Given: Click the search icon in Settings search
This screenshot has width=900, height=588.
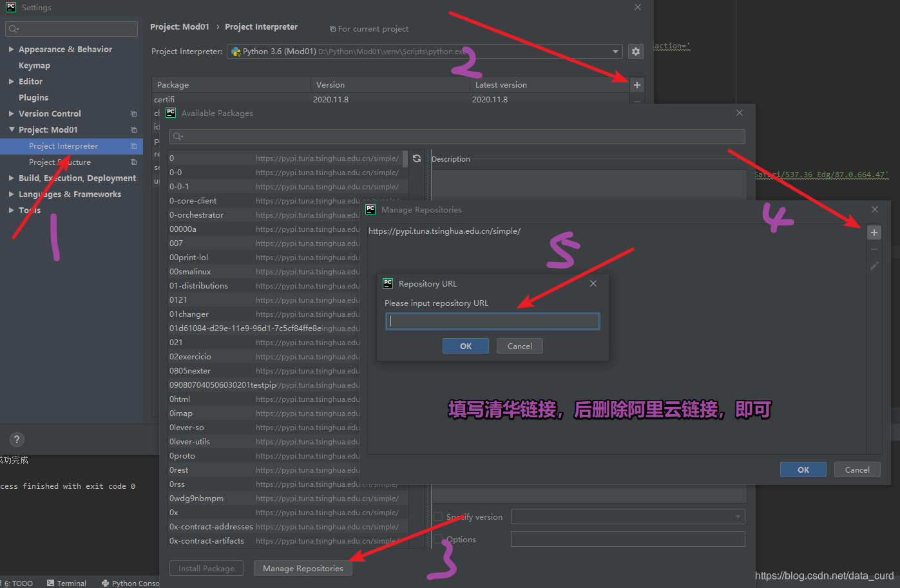Looking at the screenshot, I should (x=14, y=29).
